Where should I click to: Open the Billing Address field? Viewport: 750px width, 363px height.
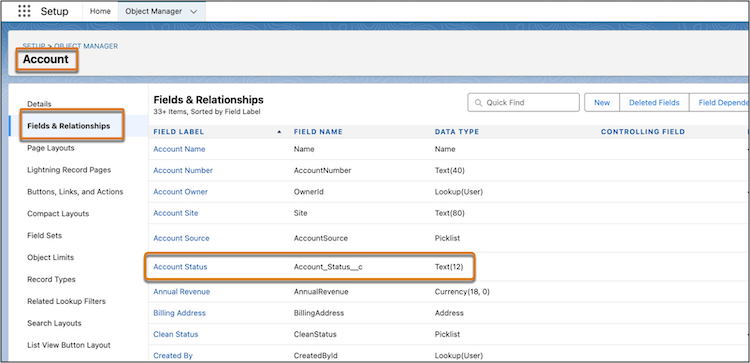click(179, 313)
